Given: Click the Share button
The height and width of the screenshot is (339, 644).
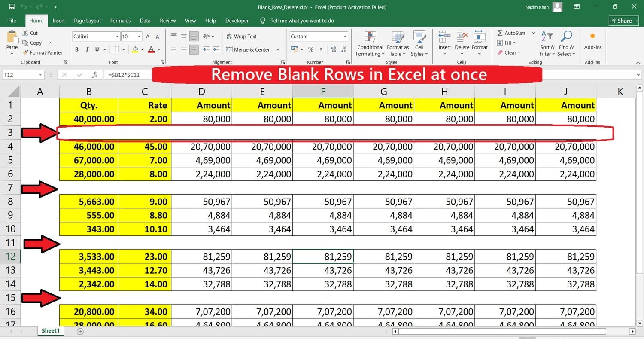Looking at the screenshot, I should click(624, 21).
